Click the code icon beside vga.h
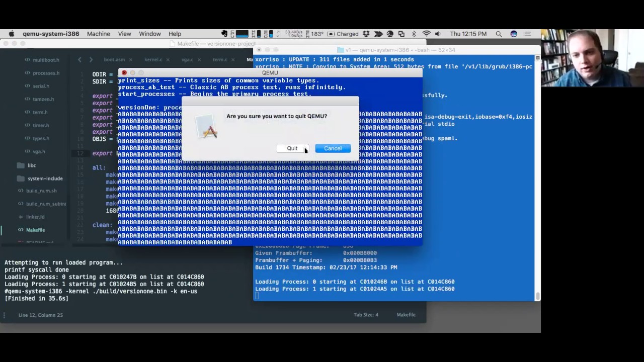644x362 pixels. [27, 151]
